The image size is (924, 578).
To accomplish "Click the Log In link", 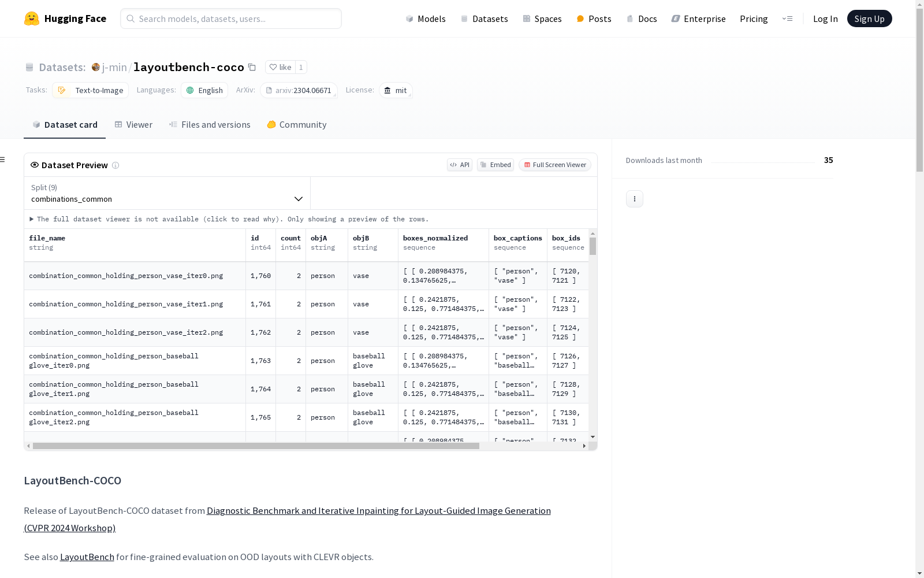I will [x=825, y=18].
